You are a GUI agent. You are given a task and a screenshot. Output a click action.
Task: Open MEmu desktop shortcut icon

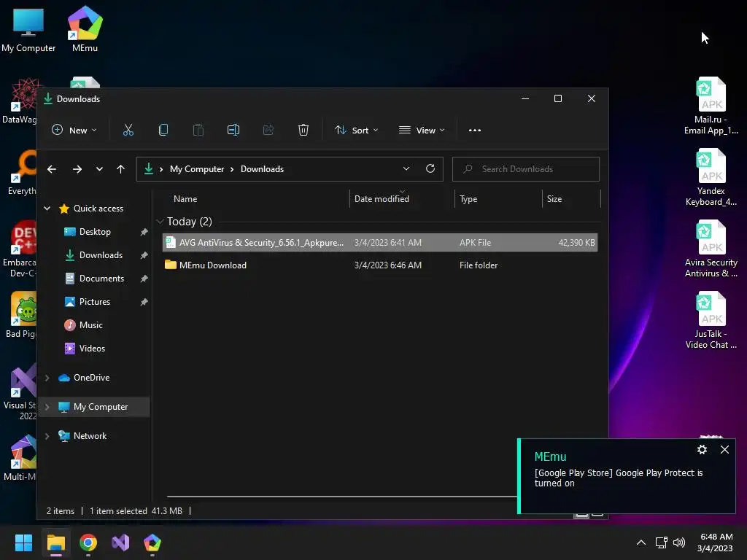pyautogui.click(x=85, y=29)
